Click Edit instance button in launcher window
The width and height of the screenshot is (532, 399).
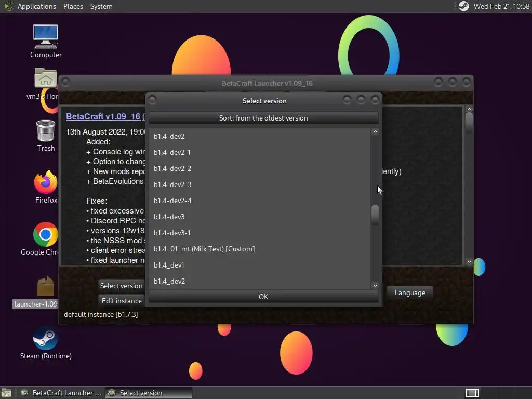(121, 301)
